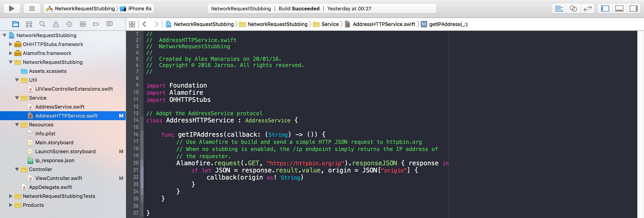Open LaunchScreen.storyboard

coord(65,151)
